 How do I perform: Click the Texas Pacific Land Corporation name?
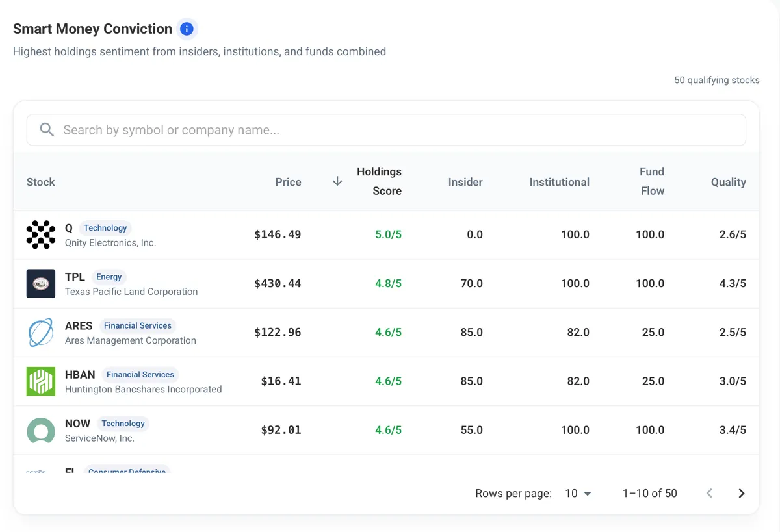(x=131, y=292)
